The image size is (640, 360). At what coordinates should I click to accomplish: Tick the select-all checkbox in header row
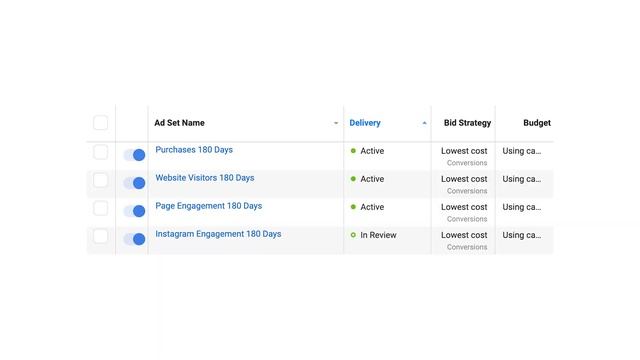[x=100, y=122]
